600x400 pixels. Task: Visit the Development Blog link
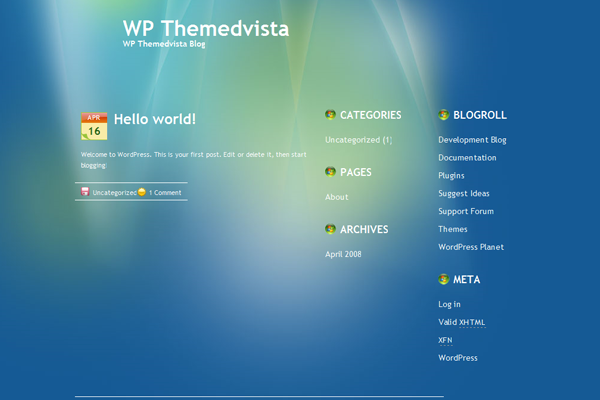472,140
